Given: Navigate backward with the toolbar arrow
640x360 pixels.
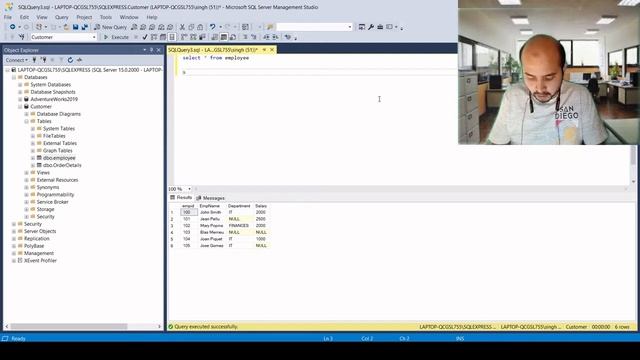Looking at the screenshot, I should (13, 27).
